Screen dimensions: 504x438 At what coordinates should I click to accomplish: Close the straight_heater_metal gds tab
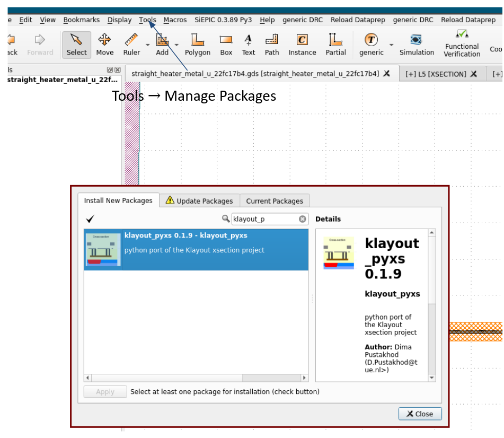[387, 74]
